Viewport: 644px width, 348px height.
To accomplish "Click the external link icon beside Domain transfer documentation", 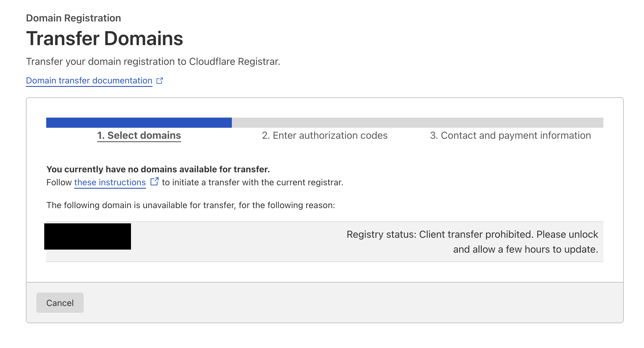I will coord(160,81).
